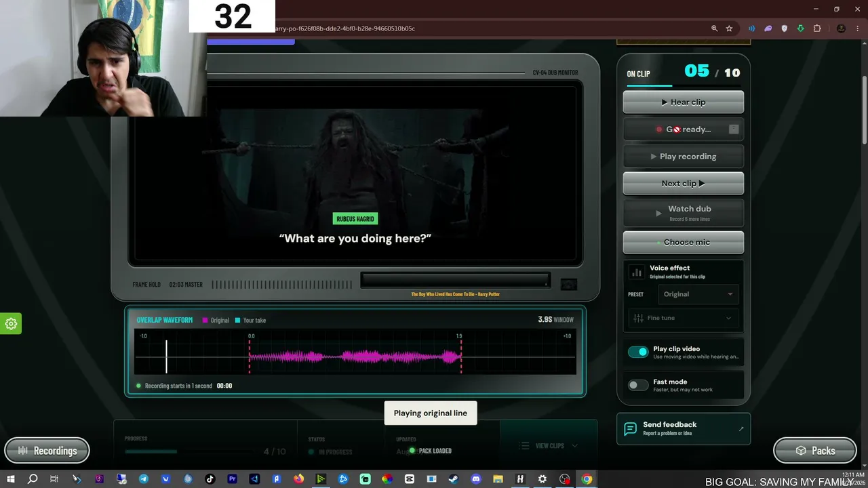Image resolution: width=868 pixels, height=488 pixels.
Task: Open the Send feedback link
Action: [x=684, y=428]
